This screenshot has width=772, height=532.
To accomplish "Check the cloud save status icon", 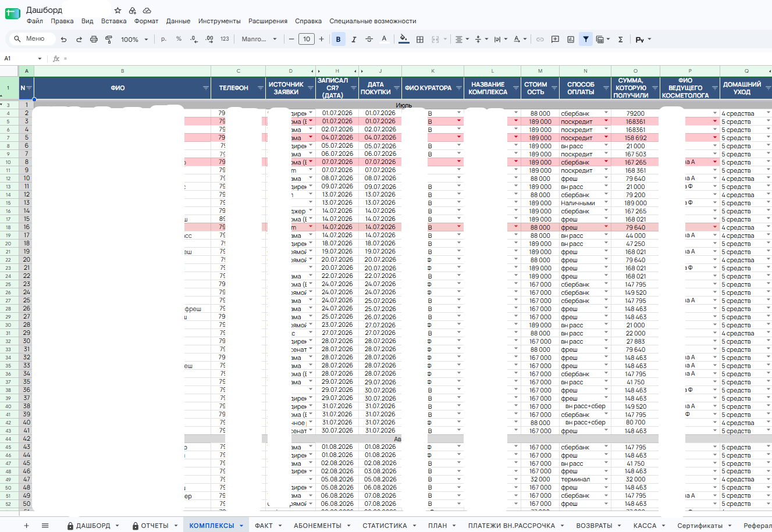I will (x=147, y=10).
